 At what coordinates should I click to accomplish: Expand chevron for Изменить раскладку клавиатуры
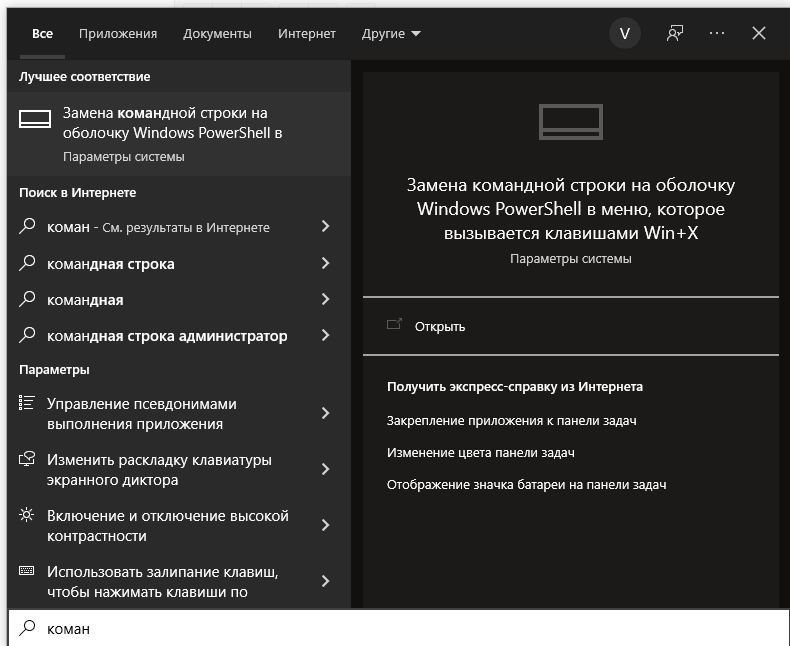click(325, 469)
